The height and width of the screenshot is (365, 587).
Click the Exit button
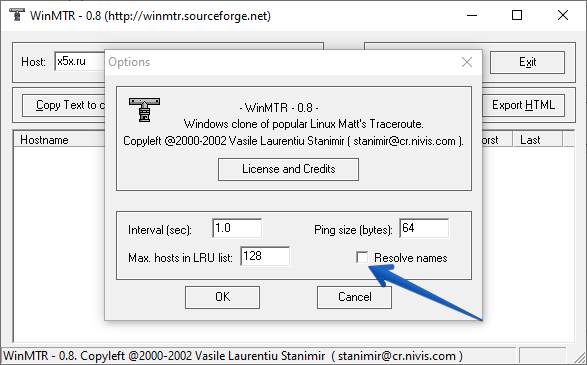(x=527, y=62)
